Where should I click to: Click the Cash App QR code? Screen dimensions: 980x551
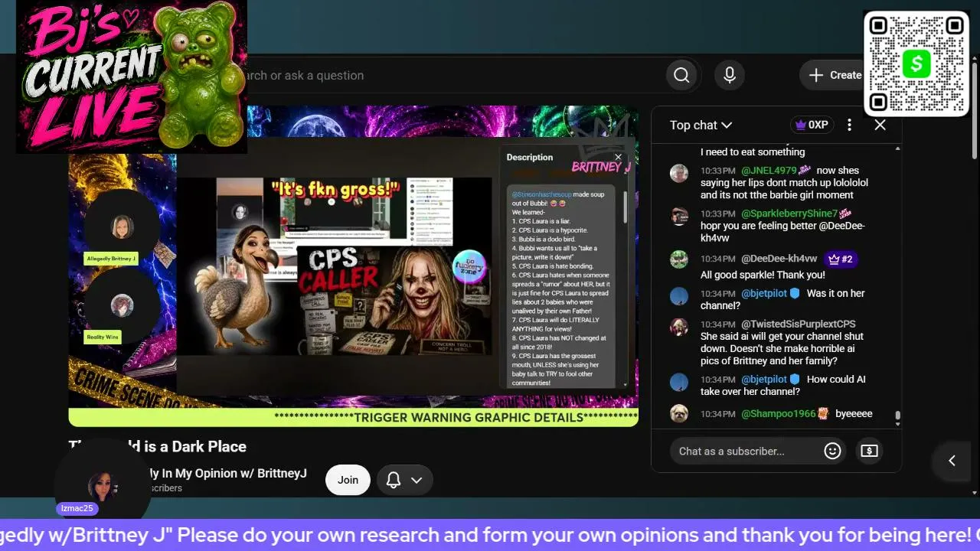[x=916, y=64]
